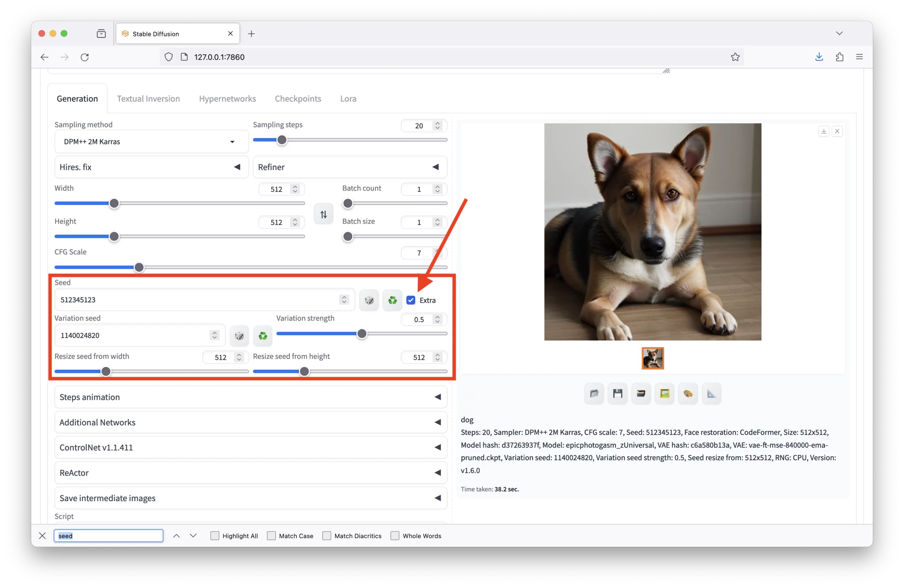The height and width of the screenshot is (588, 904).
Task: Adjust the CFG Scale slider
Action: point(251,267)
